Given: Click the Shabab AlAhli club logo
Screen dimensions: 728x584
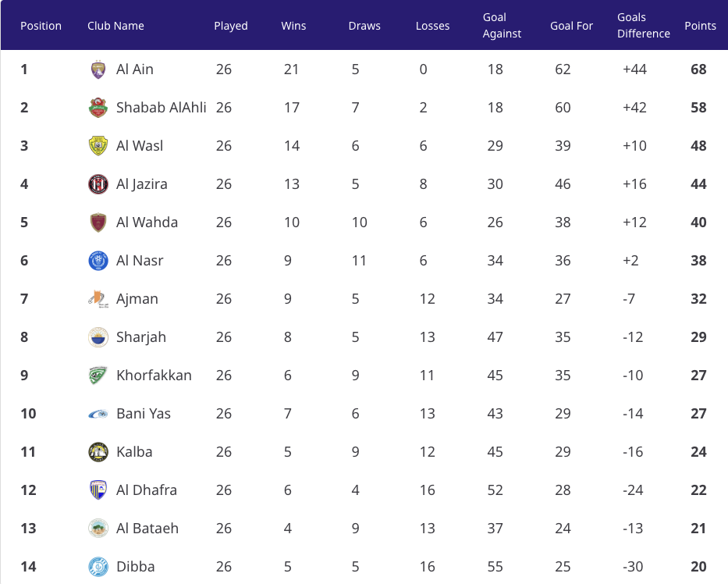Looking at the screenshot, I should tap(98, 108).
